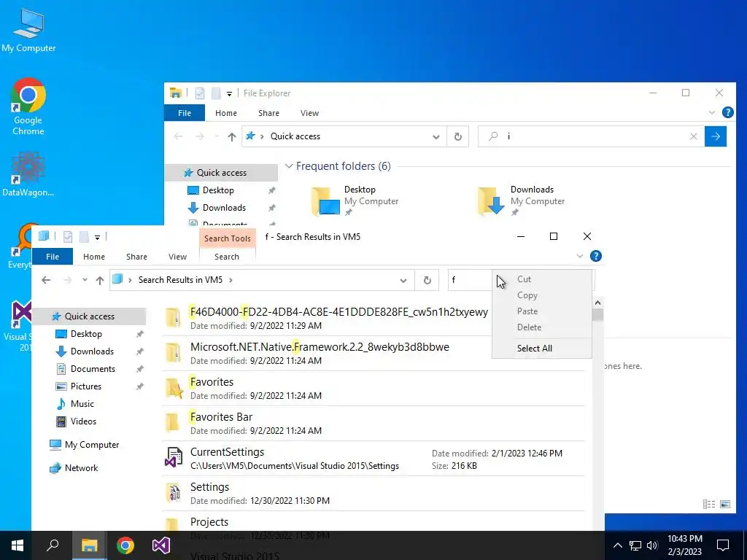Collapse Frequent folders group
The width and height of the screenshot is (747, 560).
click(289, 166)
